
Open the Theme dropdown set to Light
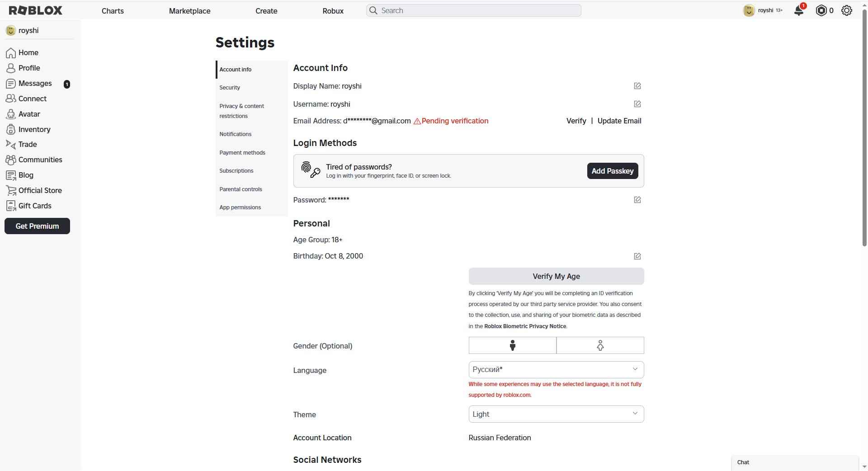point(556,414)
